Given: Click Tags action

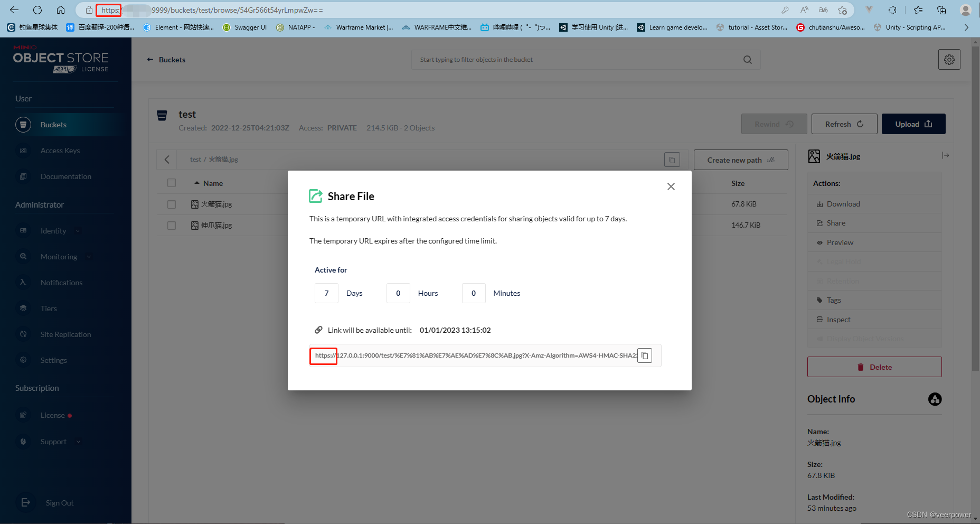Looking at the screenshot, I should 875,300.
